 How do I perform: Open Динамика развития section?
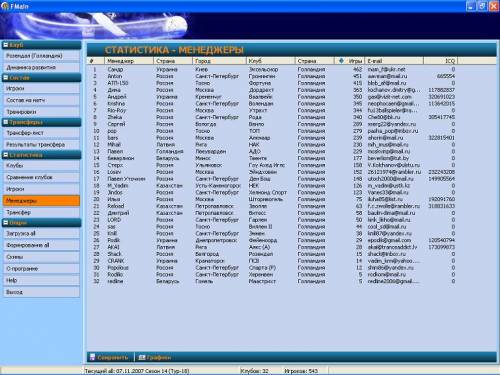pos(41,67)
